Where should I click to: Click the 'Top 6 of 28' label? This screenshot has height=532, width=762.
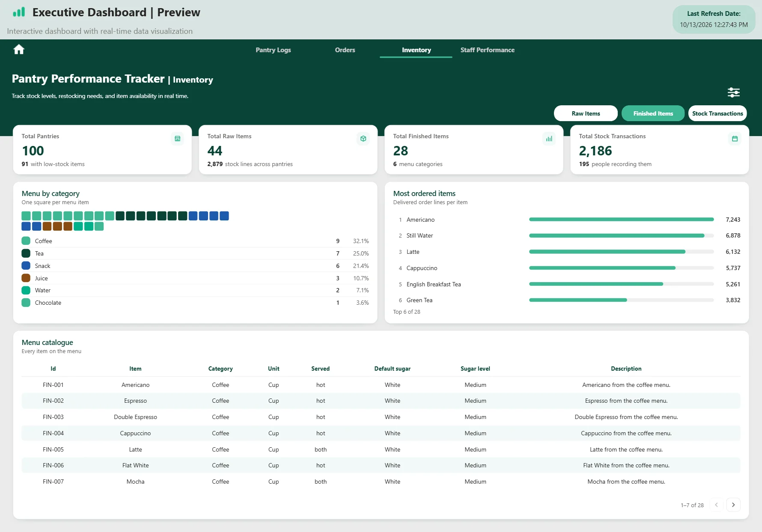(407, 312)
